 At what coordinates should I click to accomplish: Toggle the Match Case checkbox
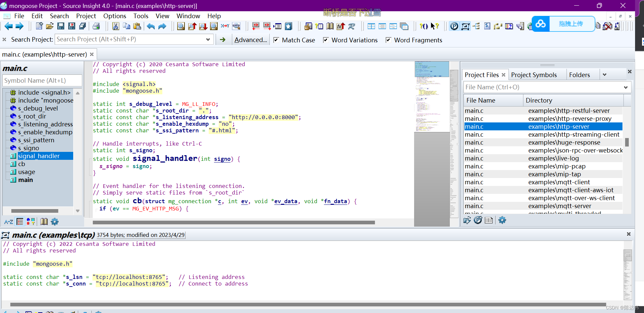pyautogui.click(x=276, y=40)
